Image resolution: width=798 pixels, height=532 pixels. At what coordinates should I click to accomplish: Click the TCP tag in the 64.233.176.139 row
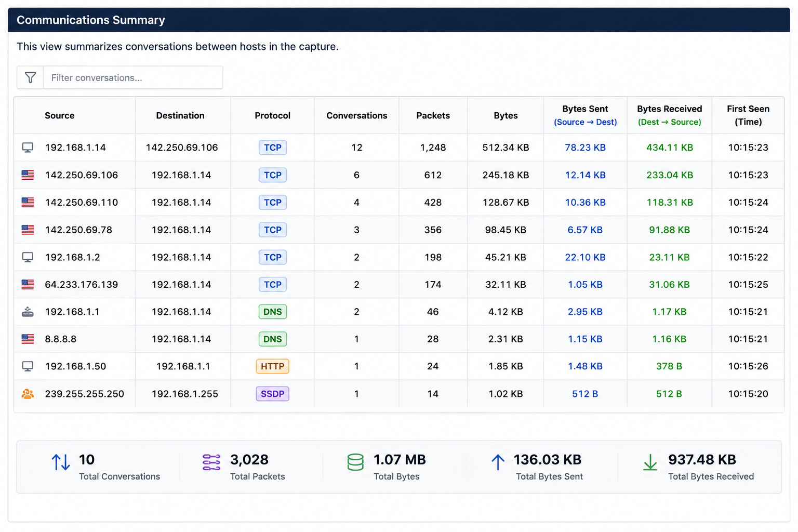coord(273,284)
